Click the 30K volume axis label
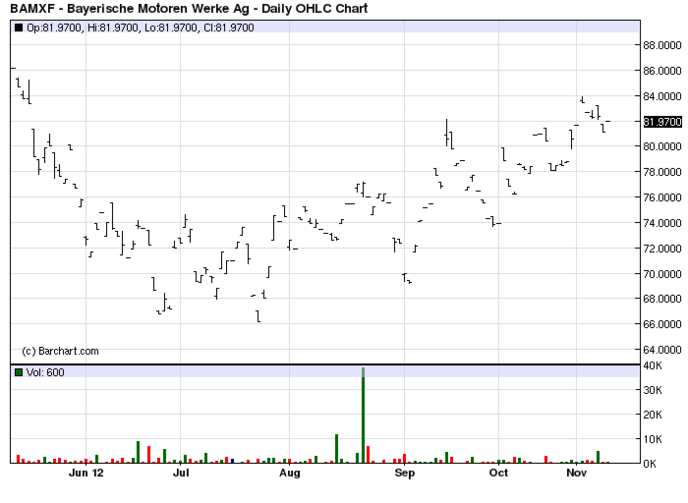The height and width of the screenshot is (503, 688). click(x=652, y=390)
